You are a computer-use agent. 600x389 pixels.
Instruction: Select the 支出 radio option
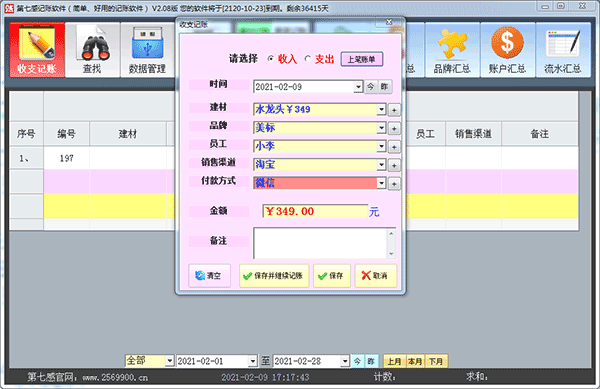(308, 59)
